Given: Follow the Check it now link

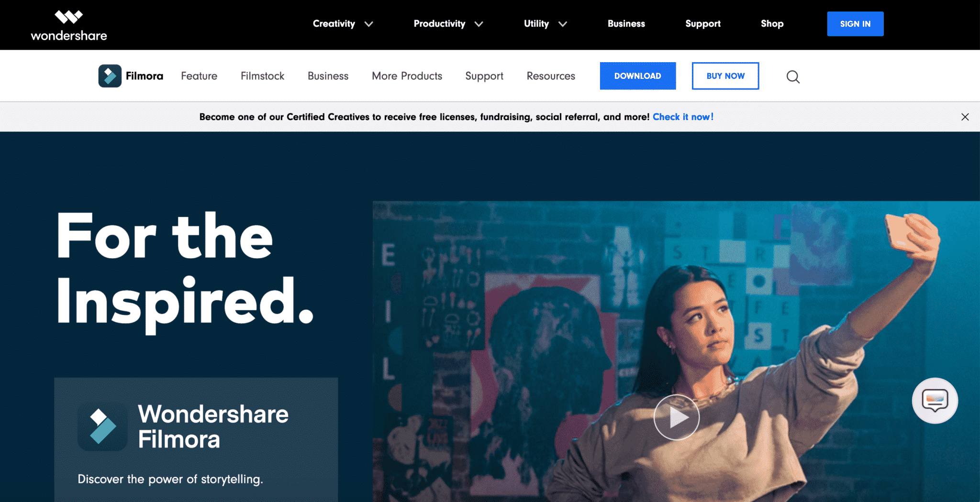Looking at the screenshot, I should [683, 117].
